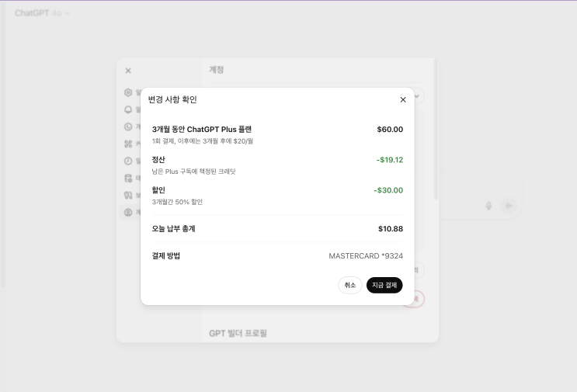Select the connected apps icon

tap(128, 144)
